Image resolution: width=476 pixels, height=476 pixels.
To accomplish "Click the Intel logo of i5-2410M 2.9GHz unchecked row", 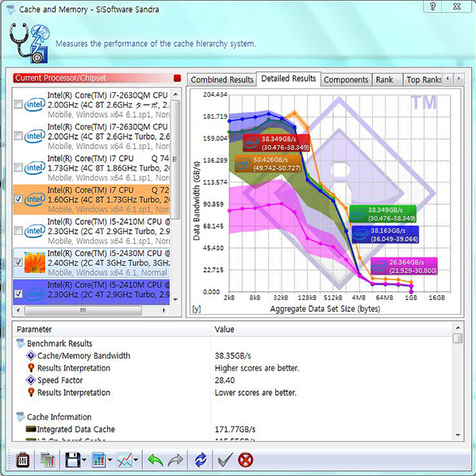I will (34, 231).
